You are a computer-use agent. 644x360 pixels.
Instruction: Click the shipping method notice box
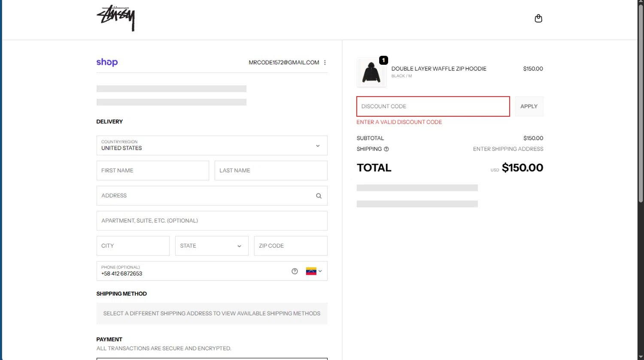tap(212, 314)
